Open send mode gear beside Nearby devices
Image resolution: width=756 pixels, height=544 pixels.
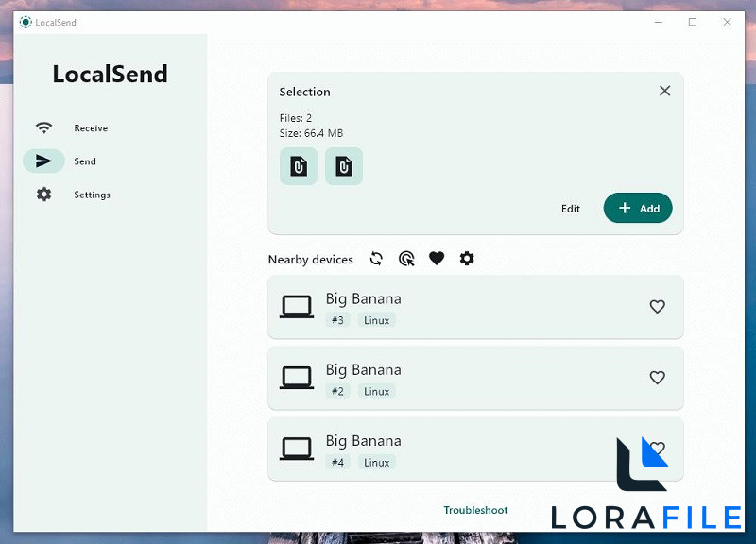tap(467, 259)
